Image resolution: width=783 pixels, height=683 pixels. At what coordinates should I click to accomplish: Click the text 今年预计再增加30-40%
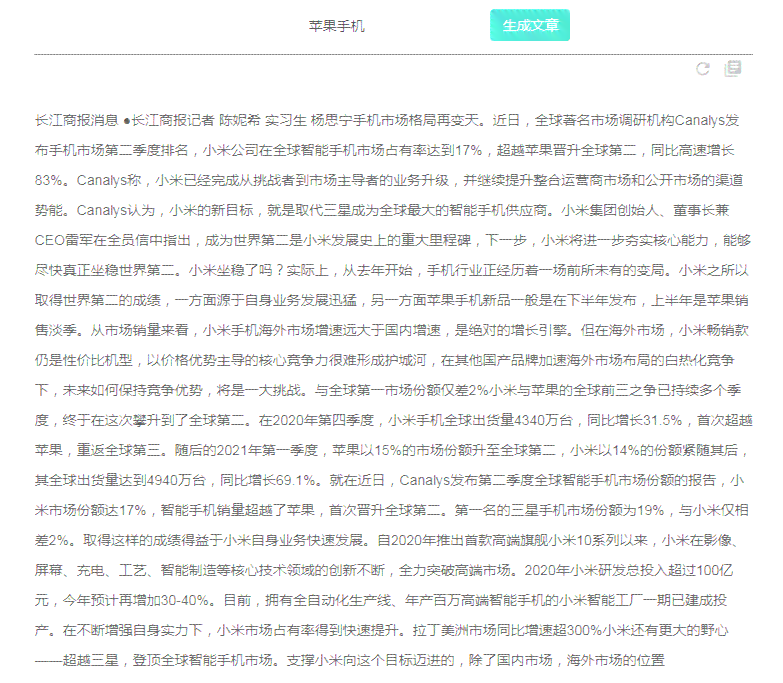[136, 600]
